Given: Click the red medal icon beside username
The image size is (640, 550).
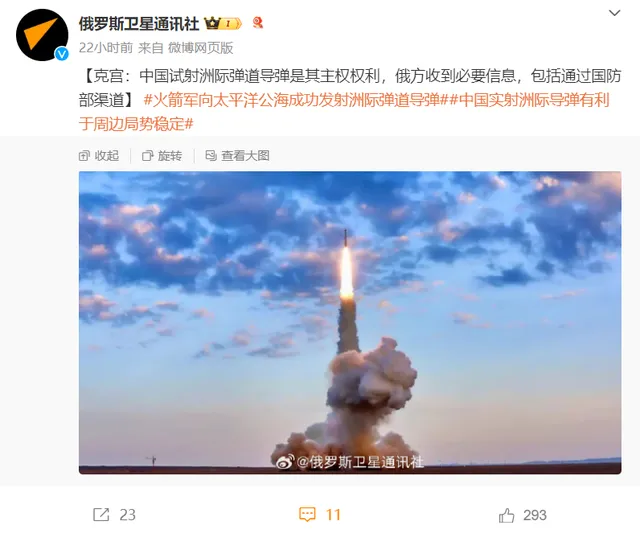Looking at the screenshot, I should 258,22.
